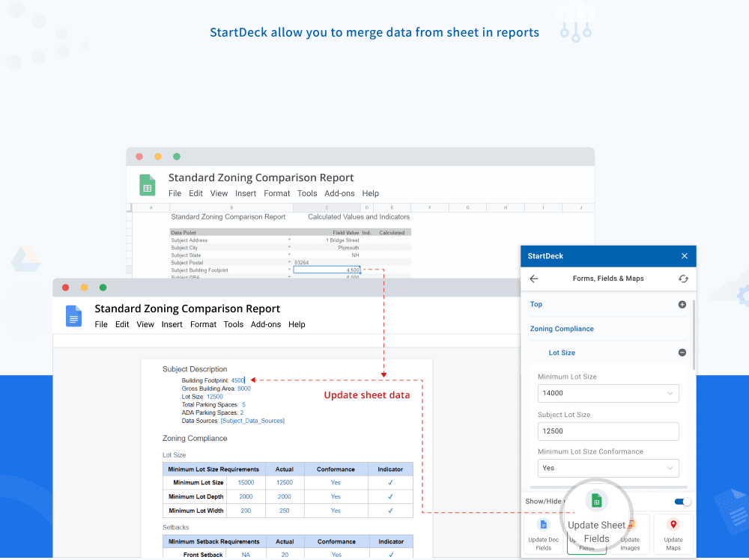Click the red close dot on document window
Viewport: 749px width, 560px height.
65,288
